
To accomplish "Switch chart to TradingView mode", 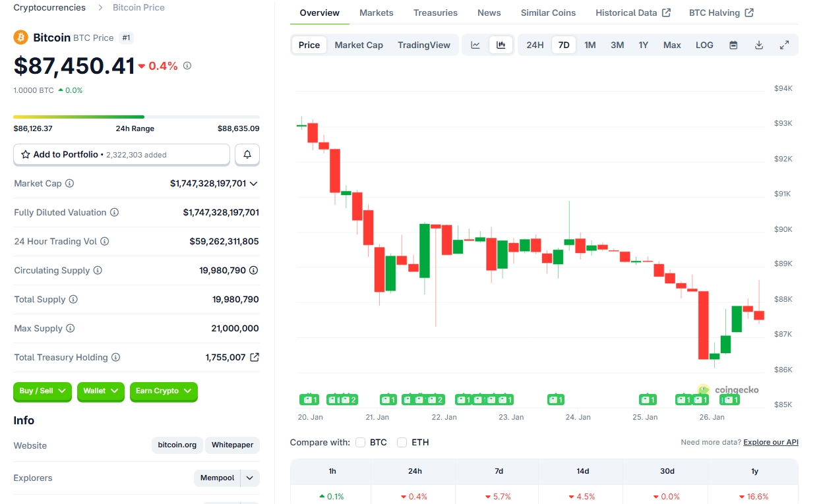I will (424, 45).
